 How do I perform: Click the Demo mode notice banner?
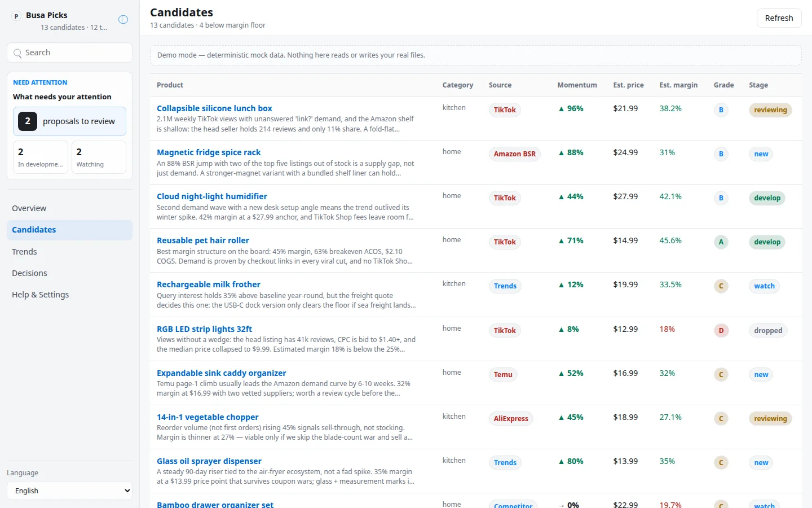tap(475, 55)
